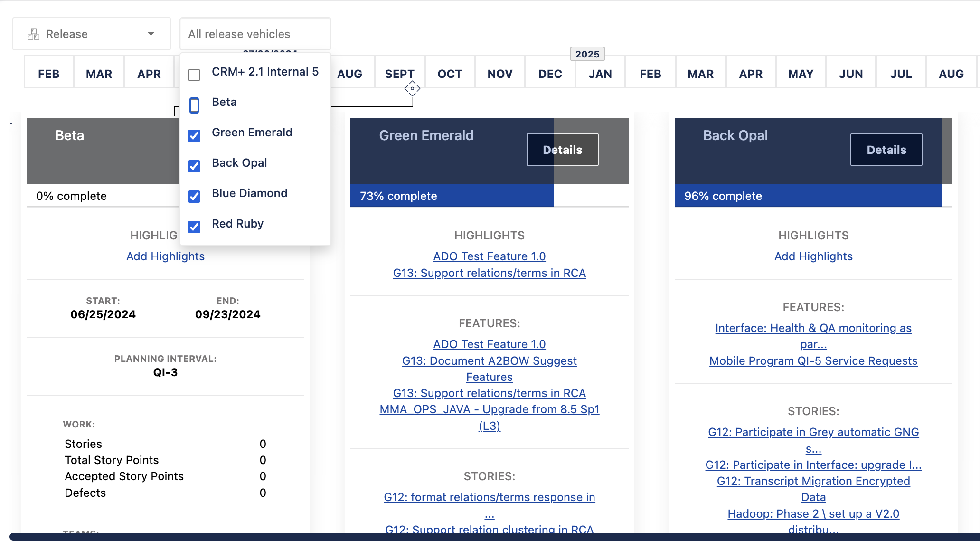Click the planning interval QI-3 value

165,372
